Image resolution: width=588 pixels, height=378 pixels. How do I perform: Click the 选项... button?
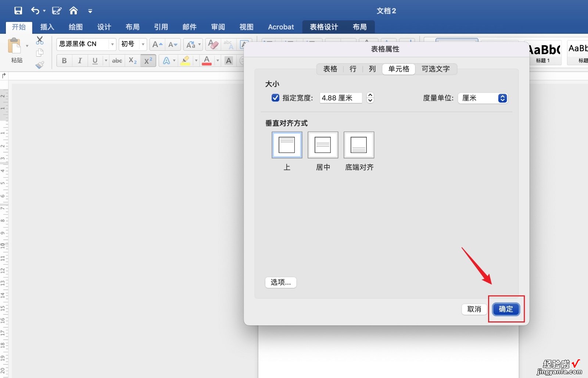[x=281, y=282]
